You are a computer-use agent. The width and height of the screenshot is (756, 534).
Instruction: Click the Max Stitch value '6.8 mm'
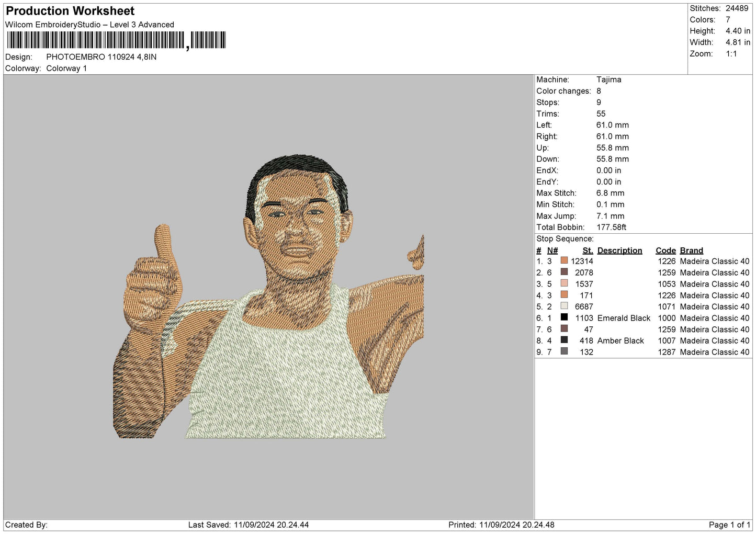(x=611, y=193)
